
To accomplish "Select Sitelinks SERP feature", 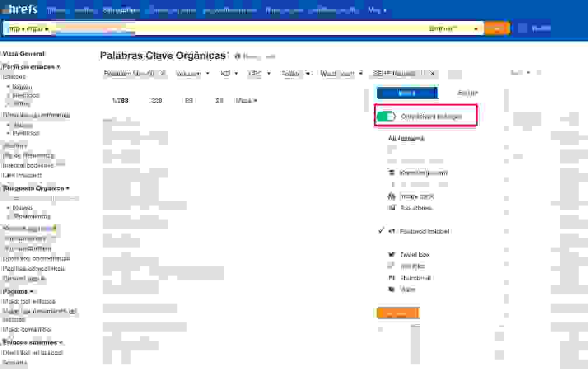I will pyautogui.click(x=412, y=266).
